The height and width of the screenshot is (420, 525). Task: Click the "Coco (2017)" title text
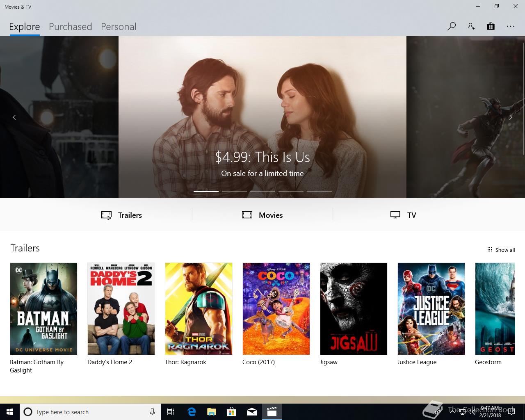click(x=258, y=362)
